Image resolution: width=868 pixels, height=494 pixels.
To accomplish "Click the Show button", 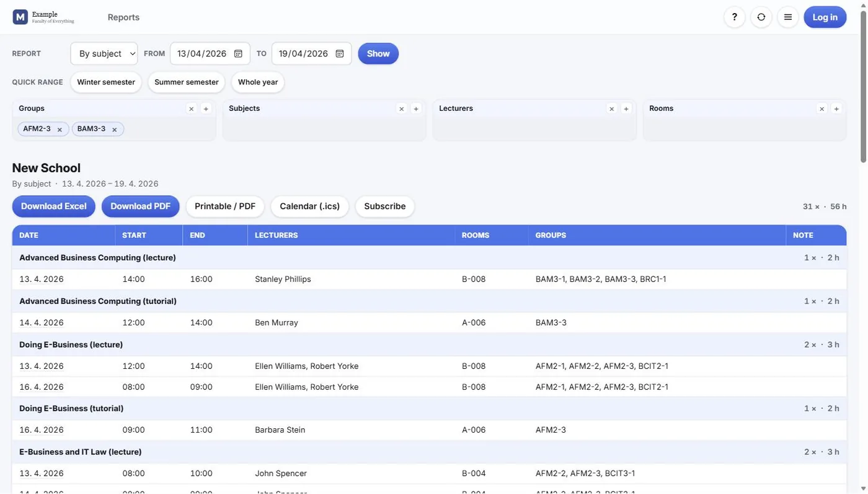I will tap(378, 54).
